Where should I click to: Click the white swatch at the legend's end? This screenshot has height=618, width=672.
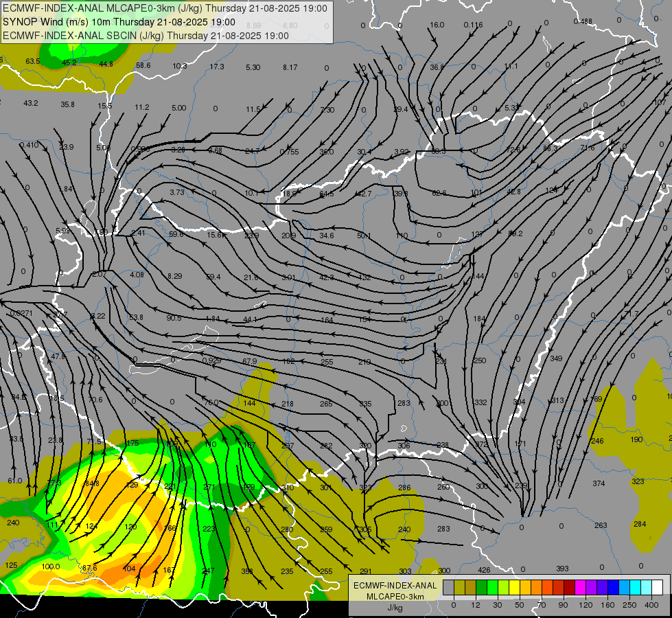[x=657, y=587]
